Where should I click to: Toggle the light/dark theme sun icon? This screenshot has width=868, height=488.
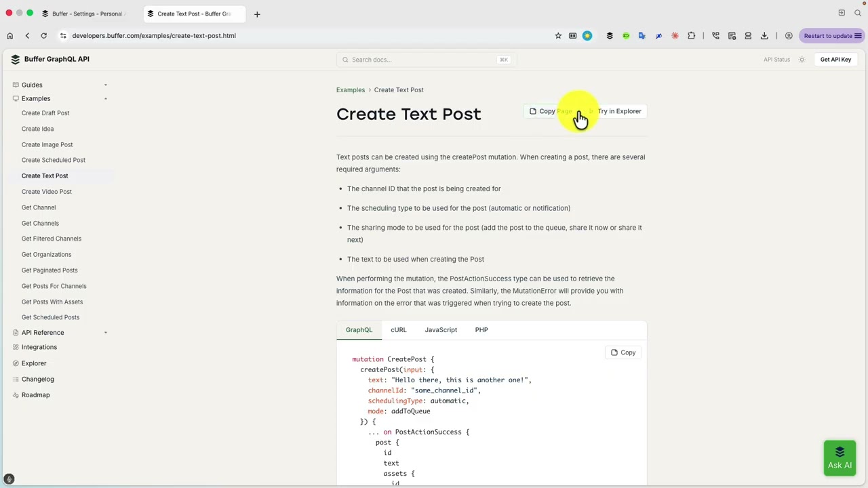pos(802,60)
